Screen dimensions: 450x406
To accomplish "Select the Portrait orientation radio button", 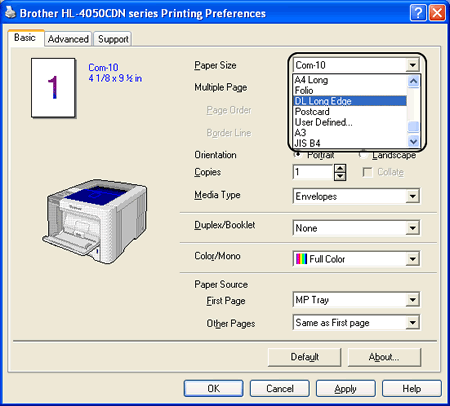I will click(x=297, y=154).
